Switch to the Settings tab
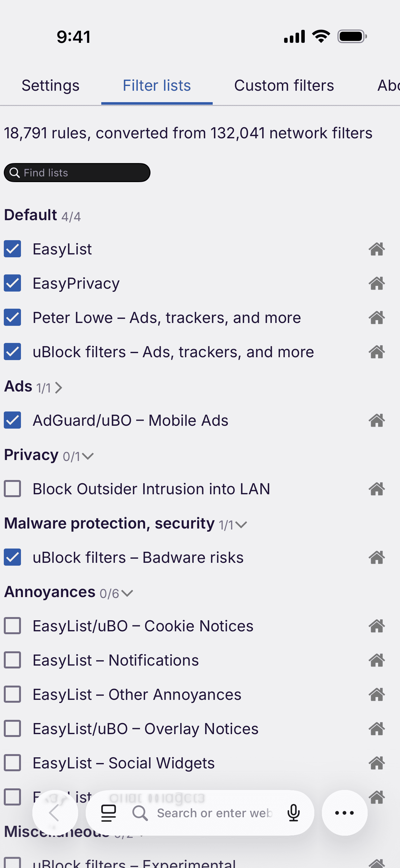Screen dimensions: 400x868 coord(50,85)
